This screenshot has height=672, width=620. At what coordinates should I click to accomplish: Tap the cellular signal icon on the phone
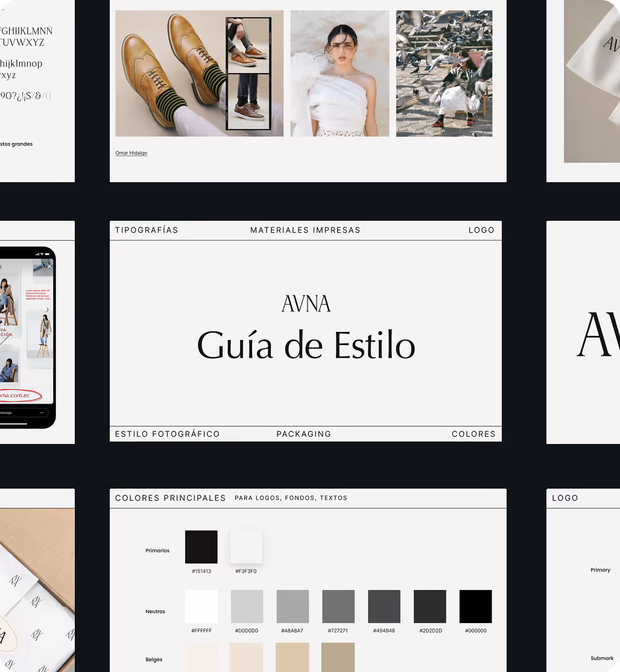coord(38,254)
